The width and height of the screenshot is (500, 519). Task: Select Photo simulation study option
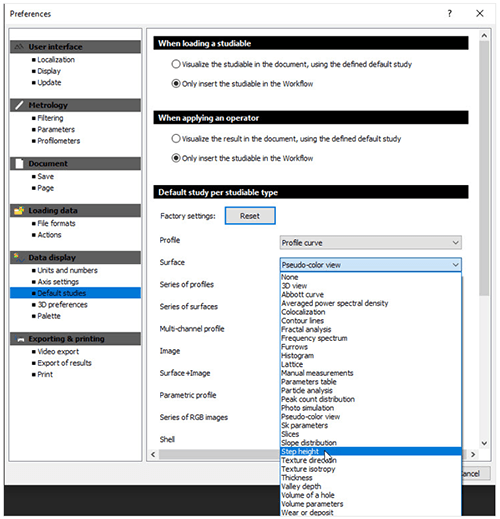(371, 408)
